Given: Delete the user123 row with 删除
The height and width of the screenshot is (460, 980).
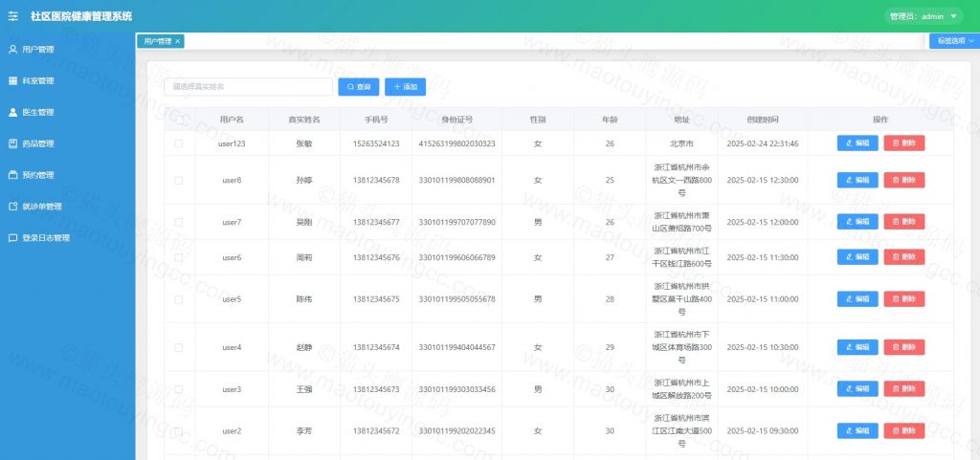Looking at the screenshot, I should 904,143.
